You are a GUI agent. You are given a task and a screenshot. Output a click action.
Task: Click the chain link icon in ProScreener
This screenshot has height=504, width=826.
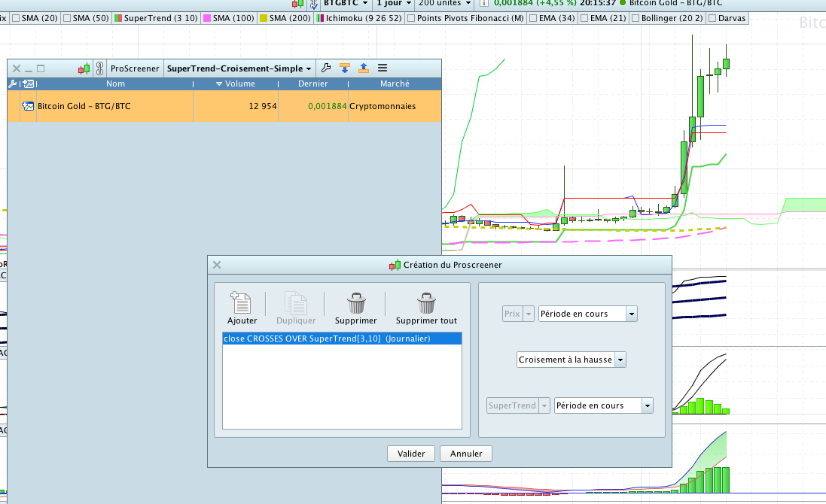(x=99, y=68)
